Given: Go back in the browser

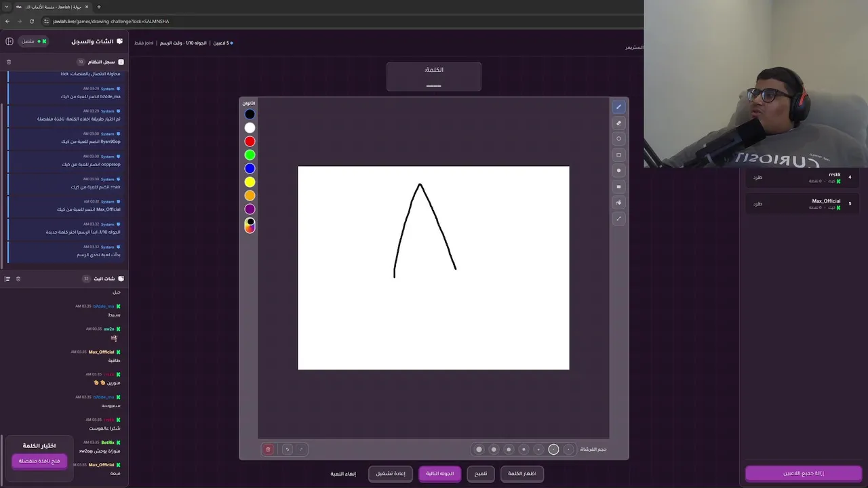Looking at the screenshot, I should point(7,21).
